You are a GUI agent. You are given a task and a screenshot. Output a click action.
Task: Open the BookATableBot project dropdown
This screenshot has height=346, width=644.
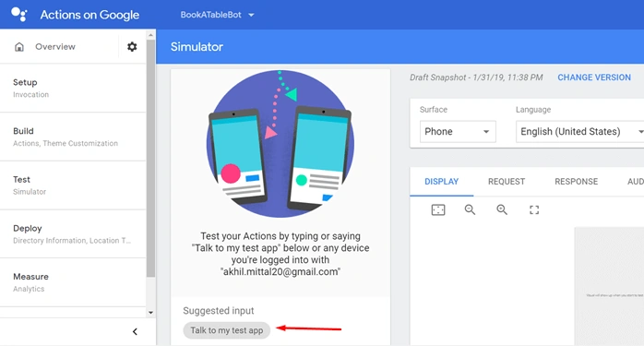pos(217,15)
